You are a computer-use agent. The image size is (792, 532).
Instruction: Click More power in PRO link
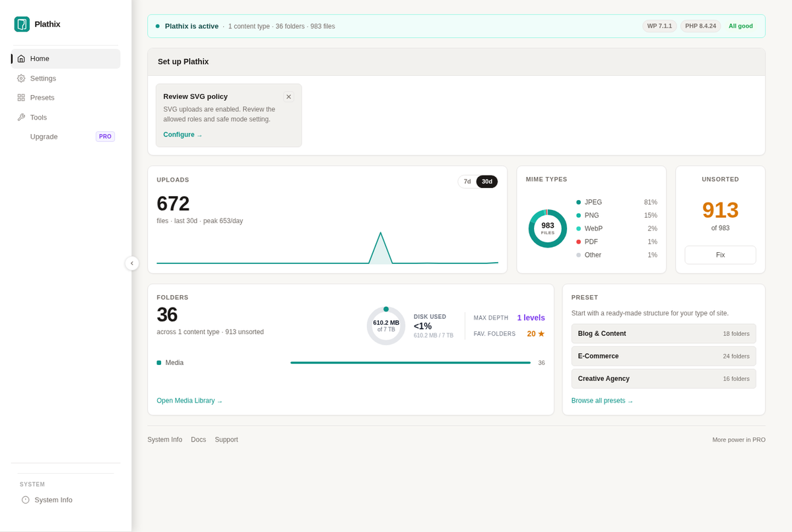[739, 440]
